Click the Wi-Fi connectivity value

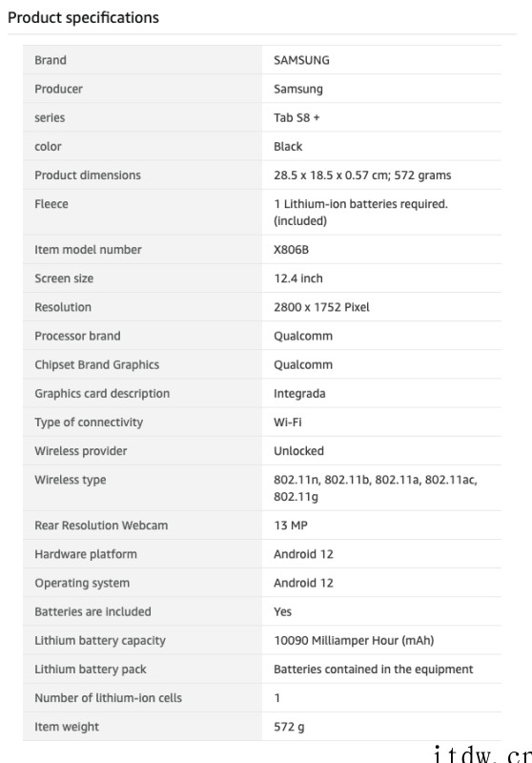click(x=287, y=423)
